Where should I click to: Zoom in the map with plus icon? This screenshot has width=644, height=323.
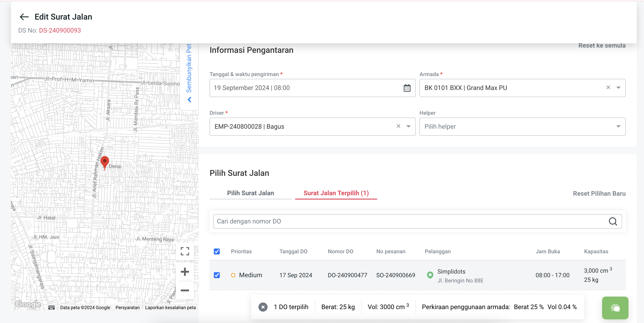point(185,272)
